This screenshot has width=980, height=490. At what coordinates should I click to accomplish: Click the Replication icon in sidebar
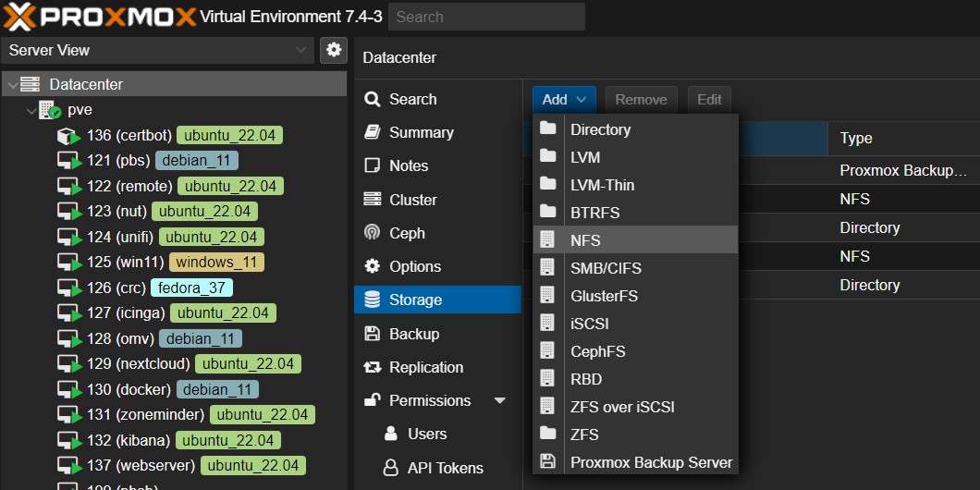click(373, 367)
